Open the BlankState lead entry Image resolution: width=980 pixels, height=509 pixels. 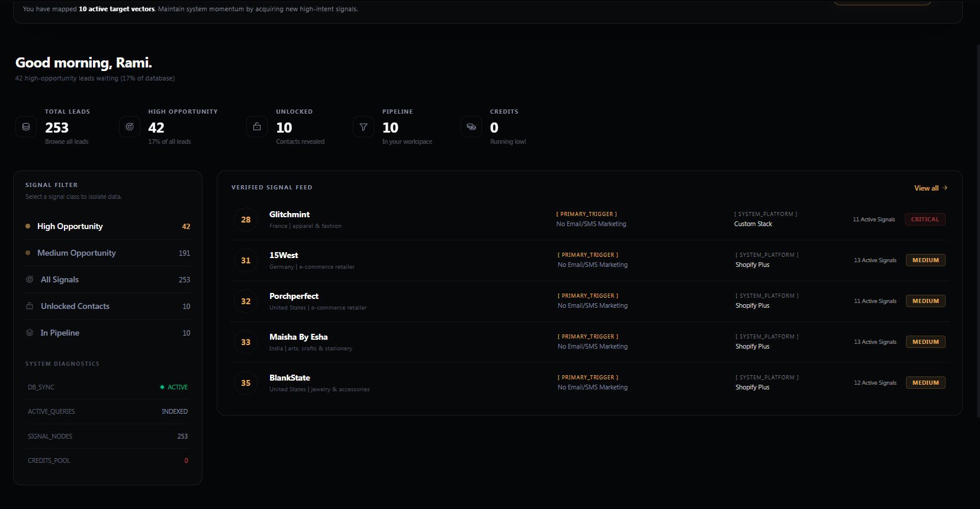tap(589, 383)
